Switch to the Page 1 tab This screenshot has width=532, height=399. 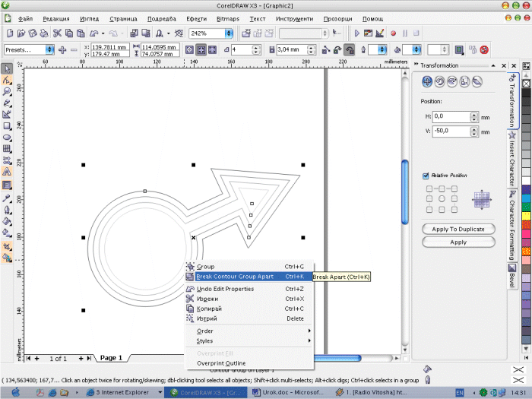pyautogui.click(x=111, y=358)
